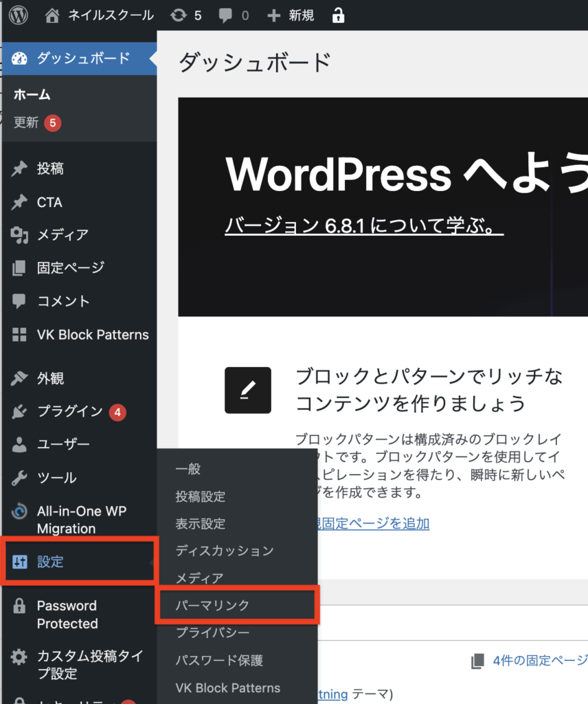Open the home icon beside ネイルスクール
The image size is (588, 704).
pos(52,16)
